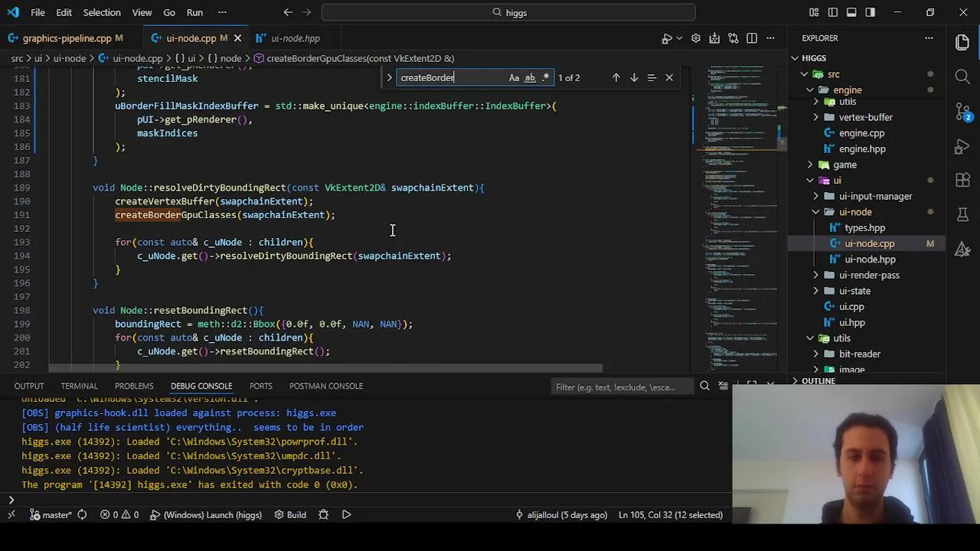
Task: Click the debug console filter input field
Action: click(x=624, y=386)
